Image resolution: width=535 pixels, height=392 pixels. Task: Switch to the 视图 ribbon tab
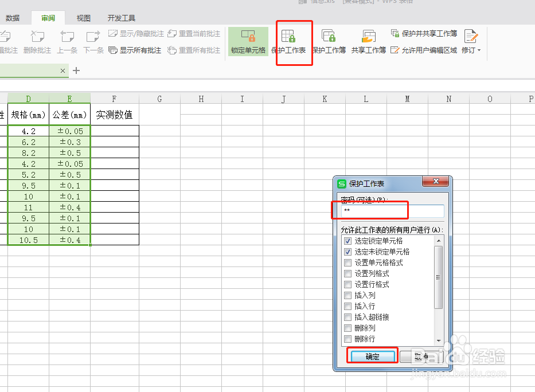(83, 18)
